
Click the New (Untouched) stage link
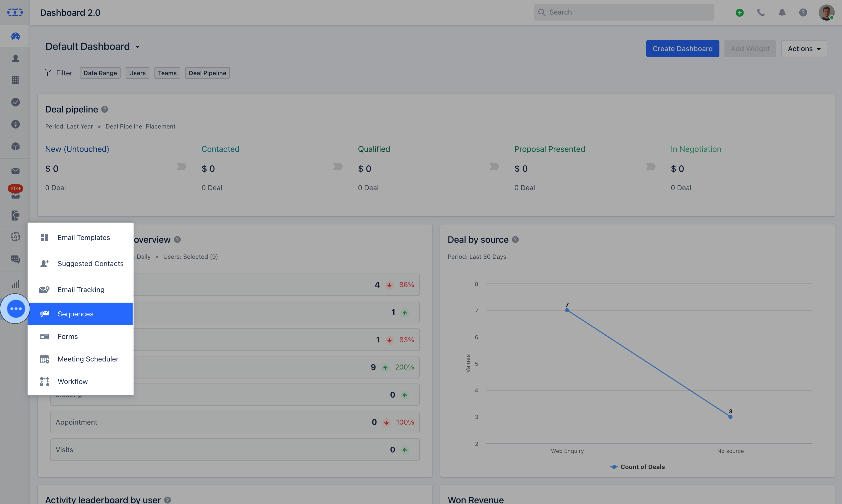(x=77, y=149)
